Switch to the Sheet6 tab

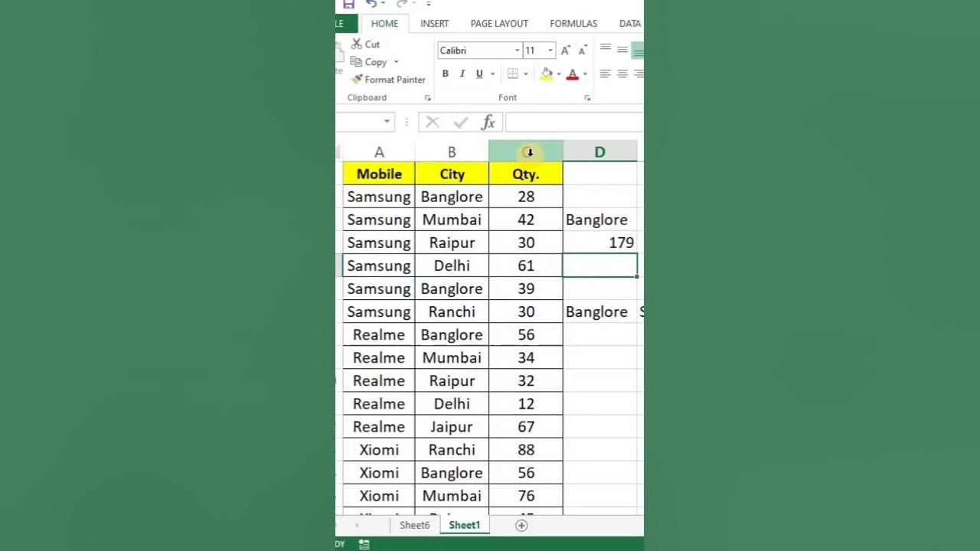(414, 525)
